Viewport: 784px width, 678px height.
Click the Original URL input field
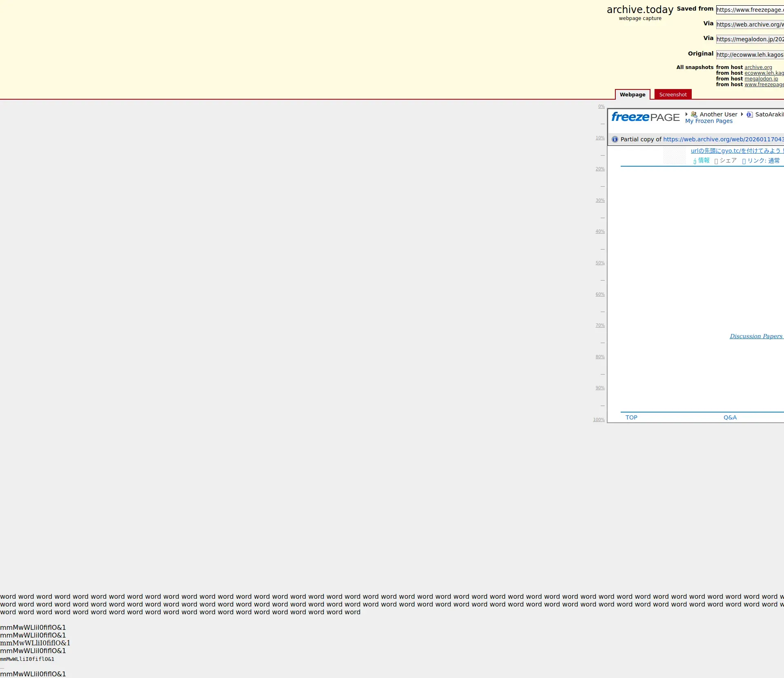point(750,55)
